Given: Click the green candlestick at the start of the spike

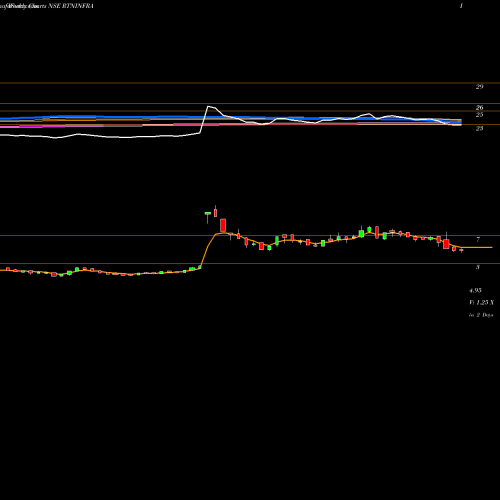Looking at the screenshot, I should click(x=208, y=214).
